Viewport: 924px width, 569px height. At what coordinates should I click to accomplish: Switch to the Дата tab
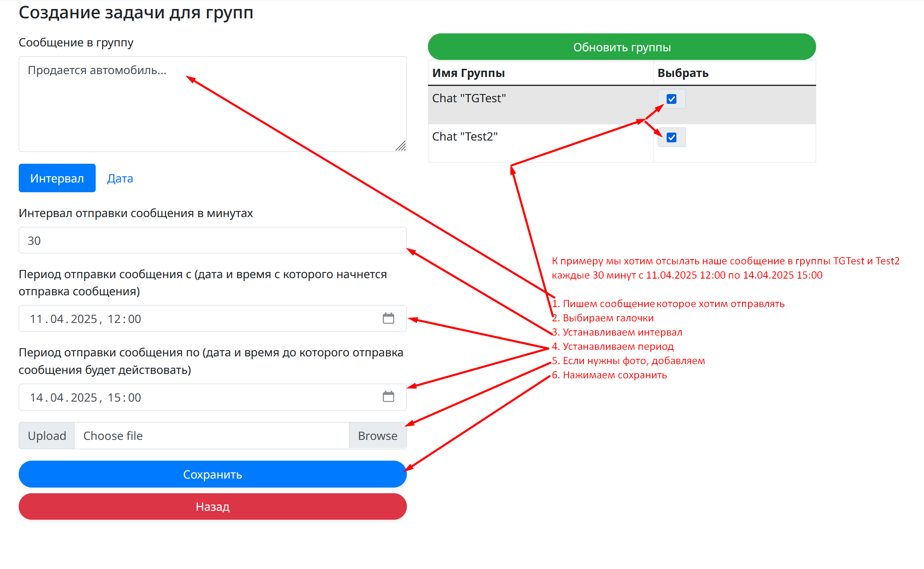(x=120, y=178)
